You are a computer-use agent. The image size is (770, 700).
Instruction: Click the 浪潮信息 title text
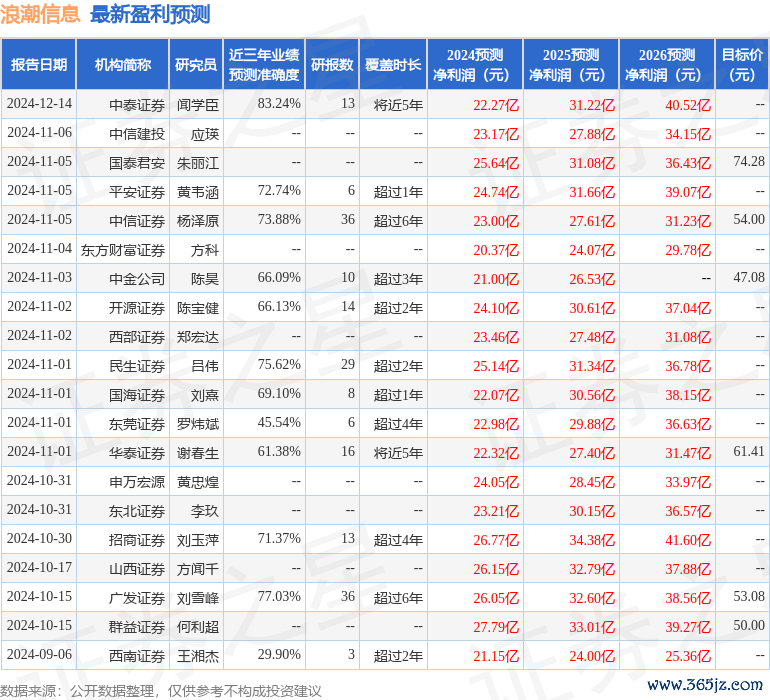(x=40, y=14)
